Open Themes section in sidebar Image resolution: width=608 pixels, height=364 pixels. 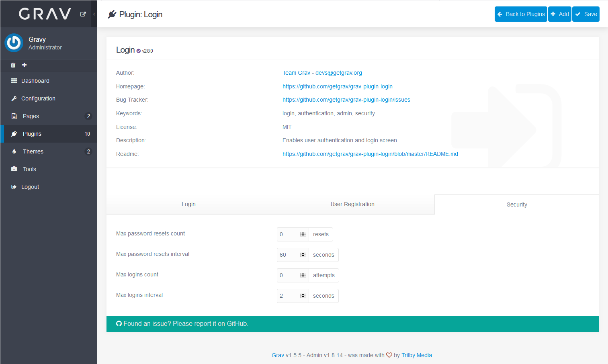(x=33, y=151)
